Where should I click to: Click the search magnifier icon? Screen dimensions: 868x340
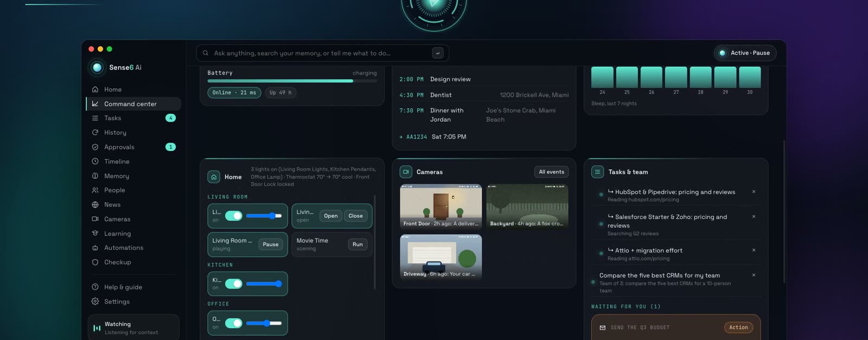point(206,53)
